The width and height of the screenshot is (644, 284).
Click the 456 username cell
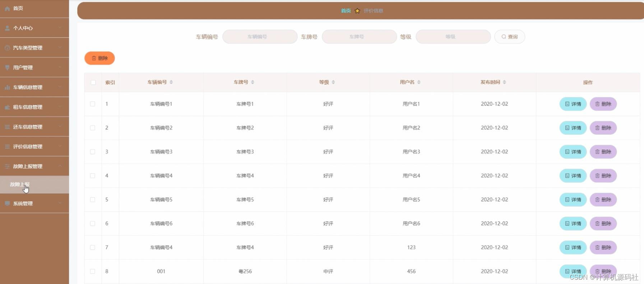click(x=411, y=271)
